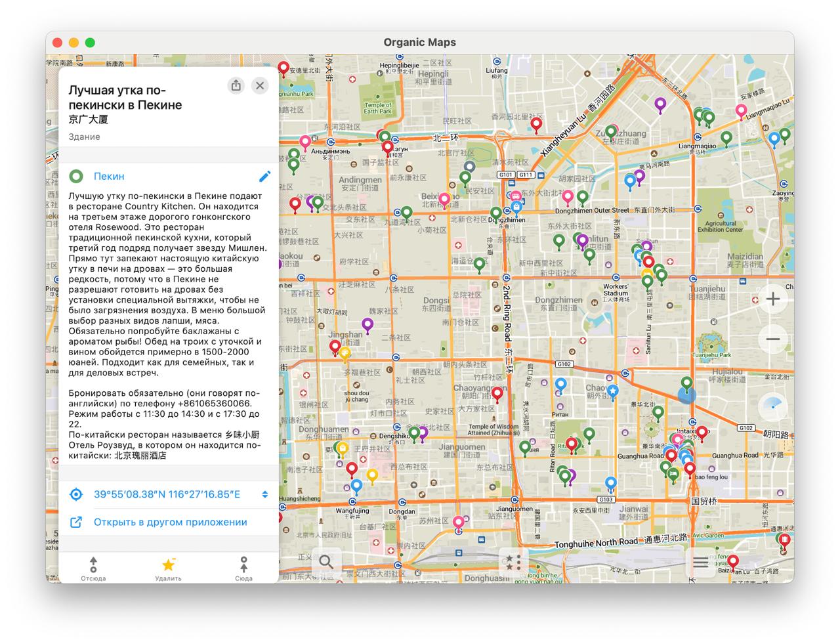Click the pink pin near Liangmaqiao Lu
The height and width of the screenshot is (644, 840).
741,110
